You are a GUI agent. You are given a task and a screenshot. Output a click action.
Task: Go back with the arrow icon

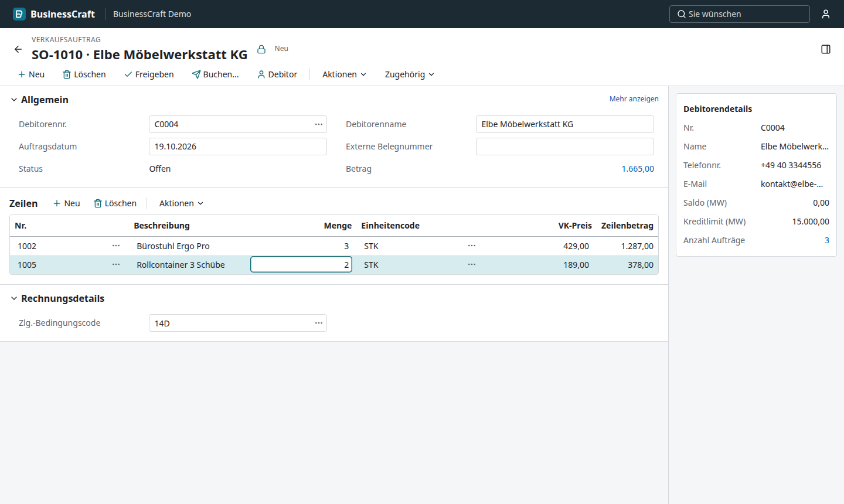pos(18,49)
